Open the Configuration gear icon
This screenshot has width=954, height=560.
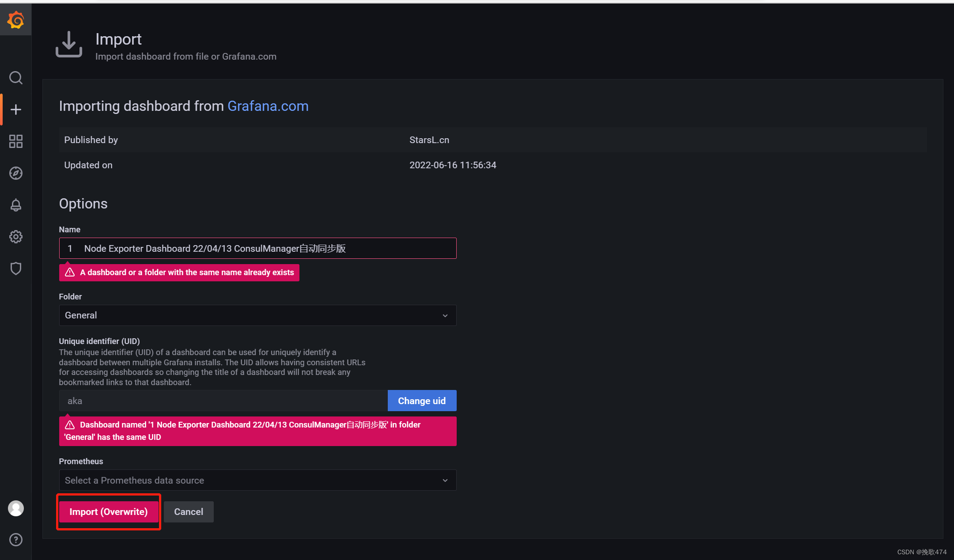tap(16, 237)
